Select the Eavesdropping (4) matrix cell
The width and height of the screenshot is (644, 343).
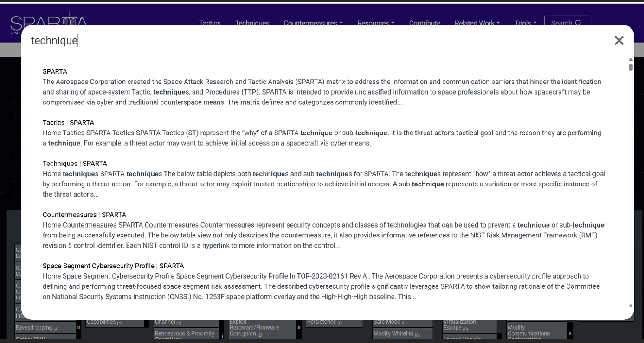45,328
